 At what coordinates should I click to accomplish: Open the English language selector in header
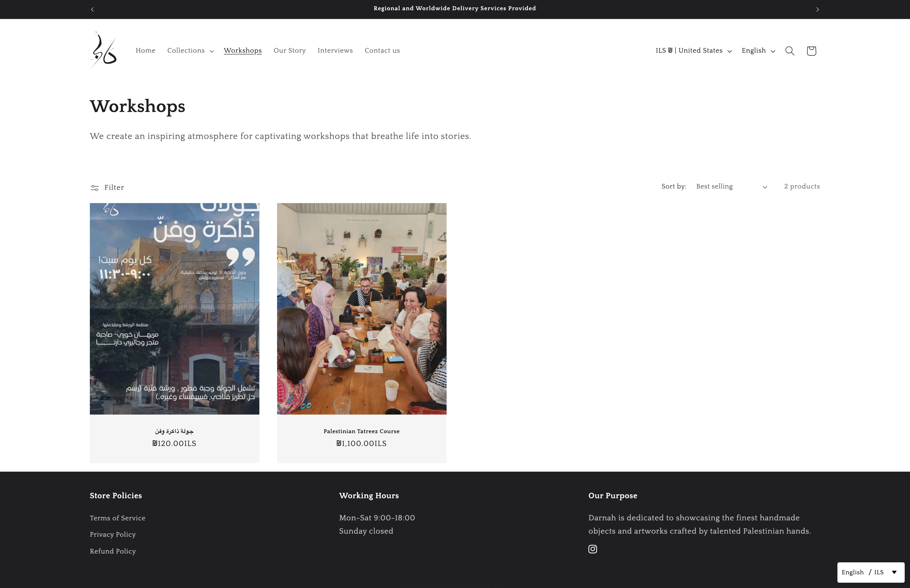tap(758, 50)
